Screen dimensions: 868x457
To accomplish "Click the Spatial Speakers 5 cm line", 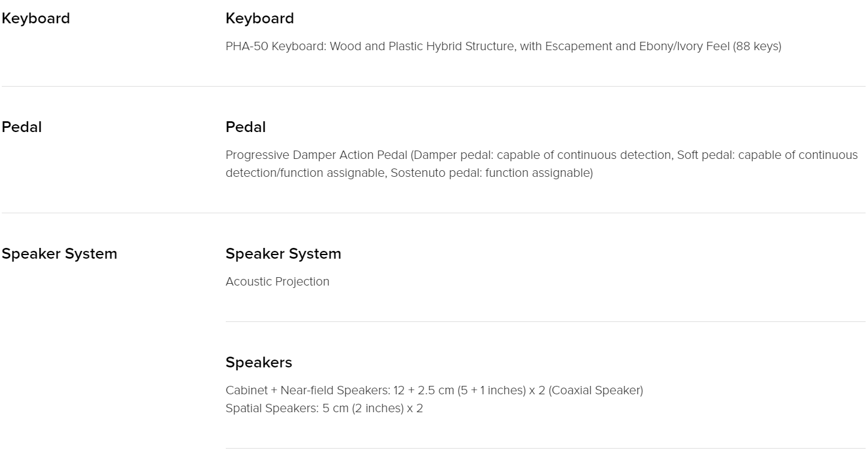I will (324, 409).
